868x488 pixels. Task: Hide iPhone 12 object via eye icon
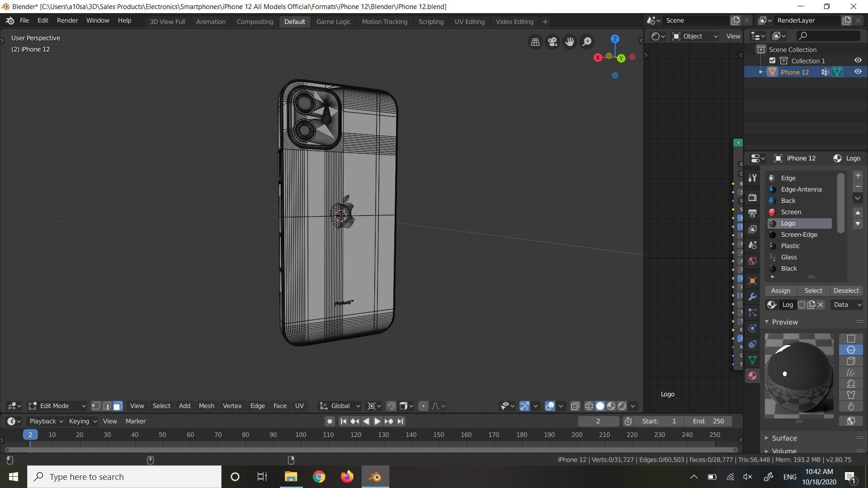(858, 72)
